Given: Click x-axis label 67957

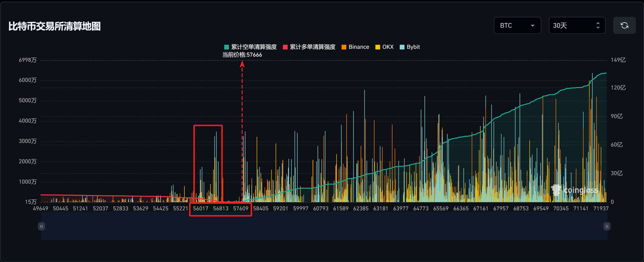Looking at the screenshot, I should click(x=501, y=209).
